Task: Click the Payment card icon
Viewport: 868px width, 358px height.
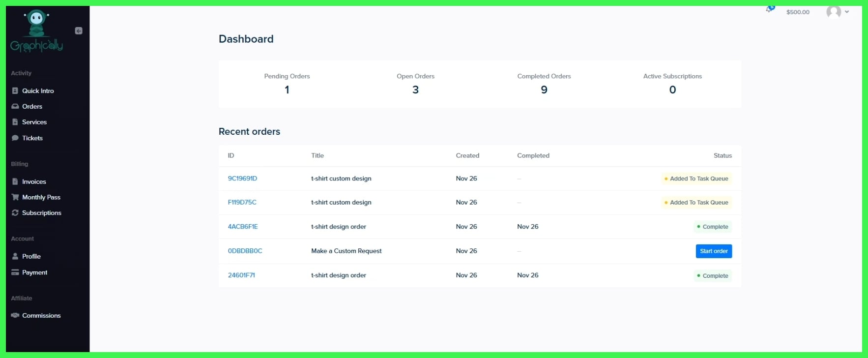Action: click(15, 272)
